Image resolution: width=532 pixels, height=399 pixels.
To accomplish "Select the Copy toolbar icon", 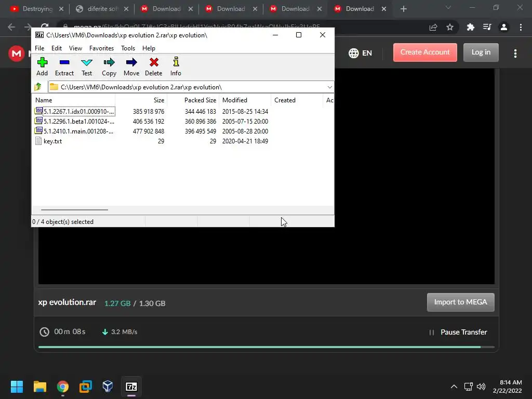I will click(109, 66).
